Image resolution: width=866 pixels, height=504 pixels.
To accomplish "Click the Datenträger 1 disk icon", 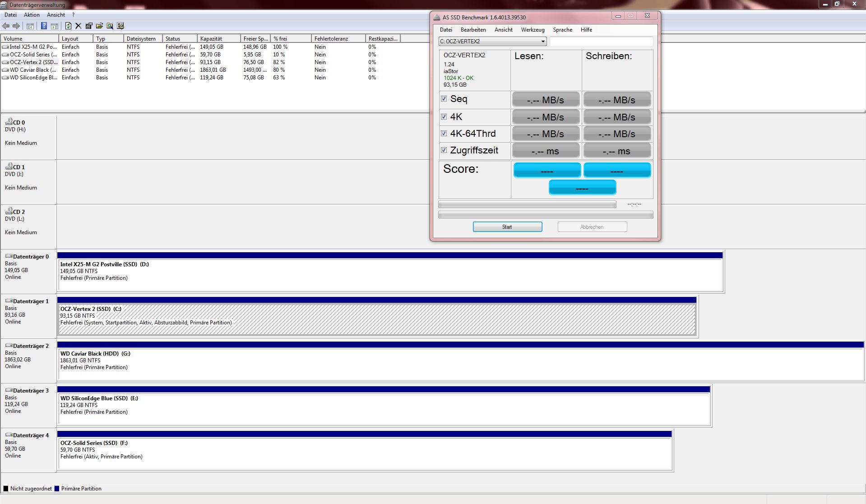I will [x=9, y=301].
